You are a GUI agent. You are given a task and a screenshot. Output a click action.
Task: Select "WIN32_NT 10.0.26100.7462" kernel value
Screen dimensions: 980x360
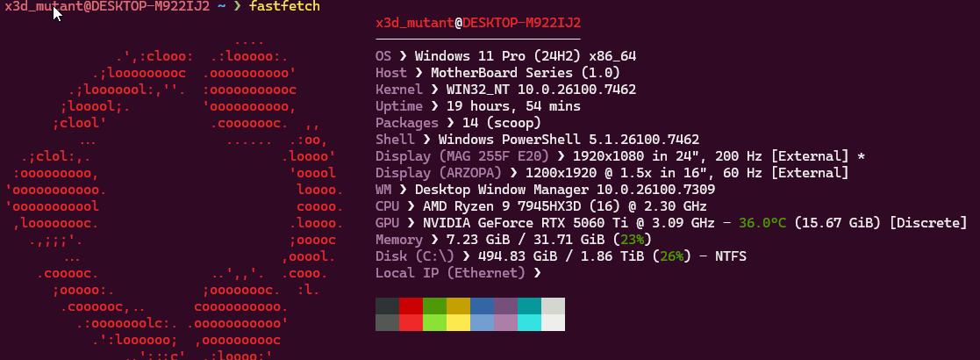[x=541, y=90]
